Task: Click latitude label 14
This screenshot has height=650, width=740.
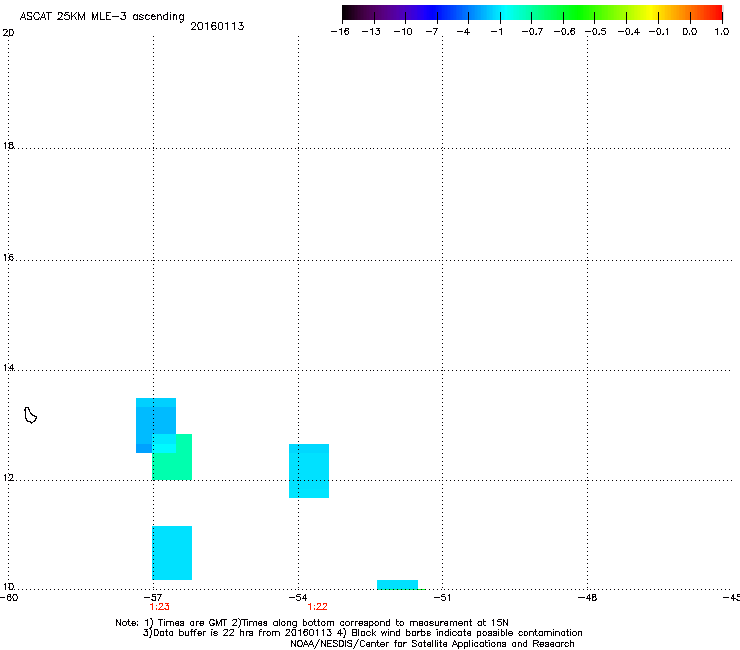Action: click(x=8, y=367)
